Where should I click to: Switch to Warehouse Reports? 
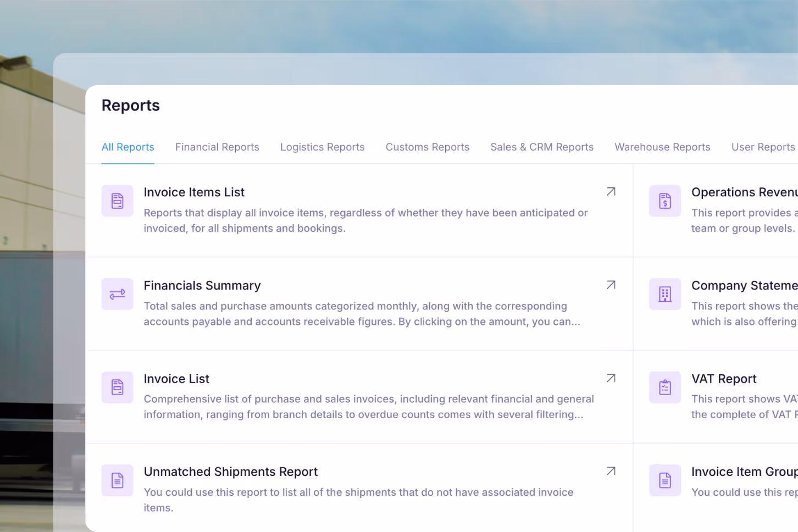tap(662, 147)
